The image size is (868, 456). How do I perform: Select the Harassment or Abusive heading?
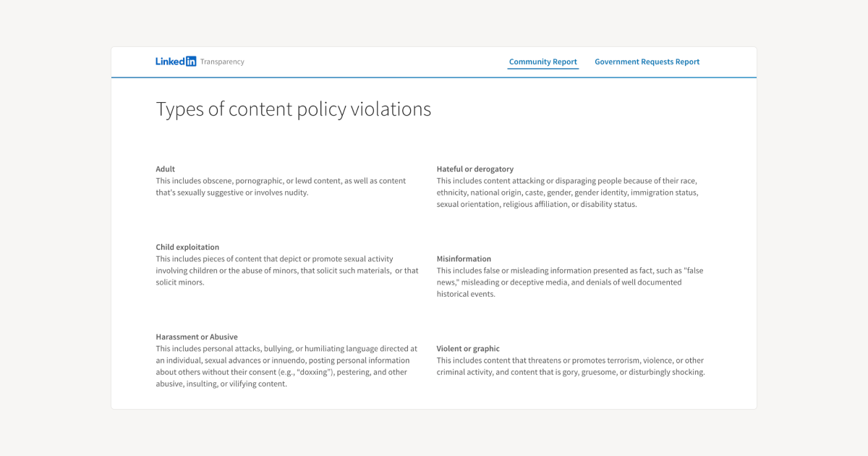tap(197, 337)
